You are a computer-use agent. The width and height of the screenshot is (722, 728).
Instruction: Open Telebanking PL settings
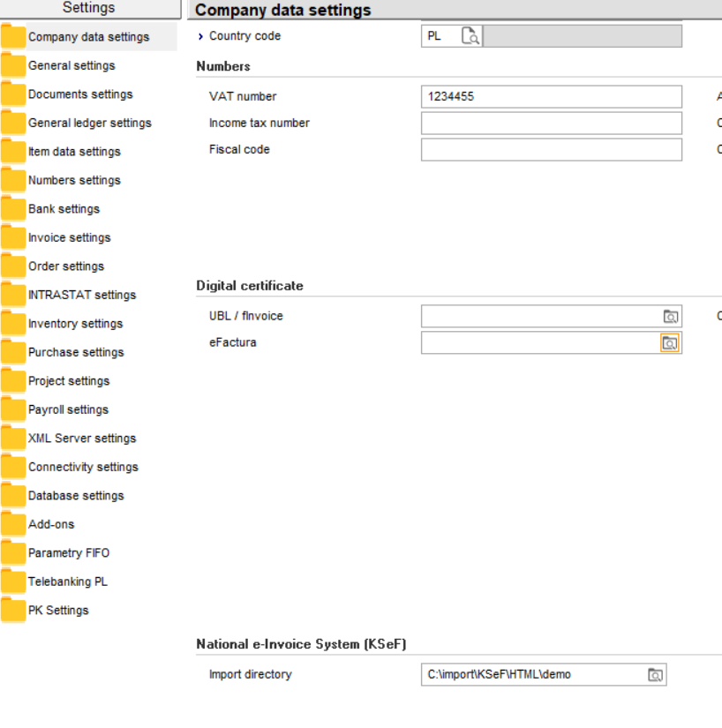67,582
